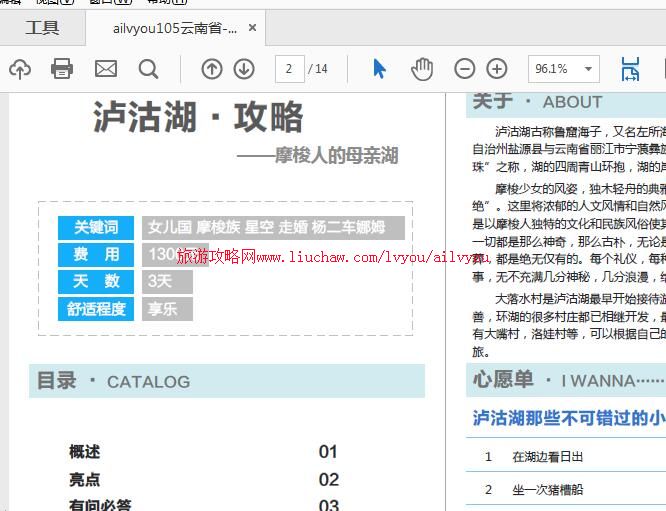Click the 关键词 blue label
Viewport: 666px width, 511px height.
tap(96, 228)
